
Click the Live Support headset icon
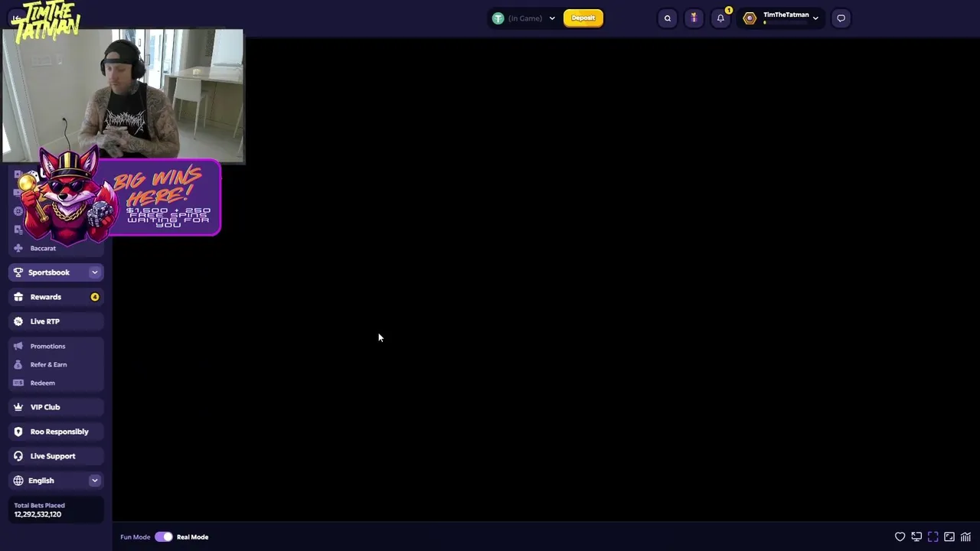click(x=18, y=456)
